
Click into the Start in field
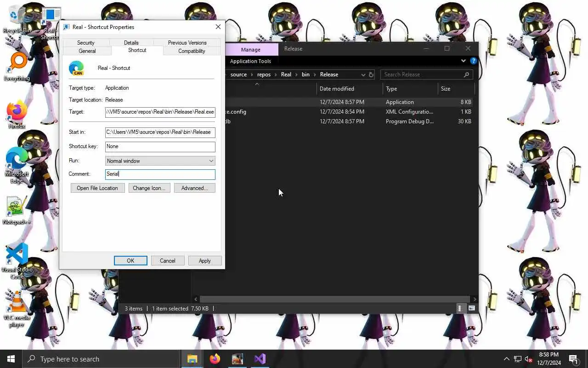click(x=160, y=132)
